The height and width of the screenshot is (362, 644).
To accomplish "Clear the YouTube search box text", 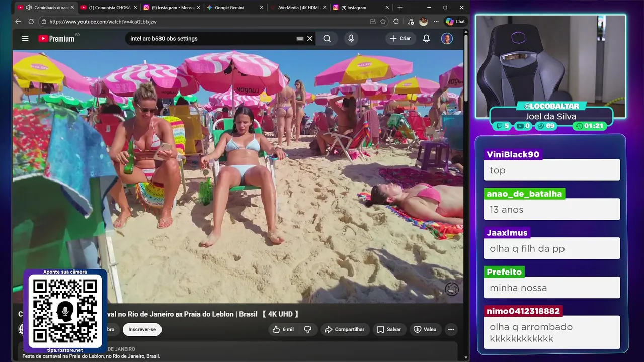I will [x=310, y=38].
